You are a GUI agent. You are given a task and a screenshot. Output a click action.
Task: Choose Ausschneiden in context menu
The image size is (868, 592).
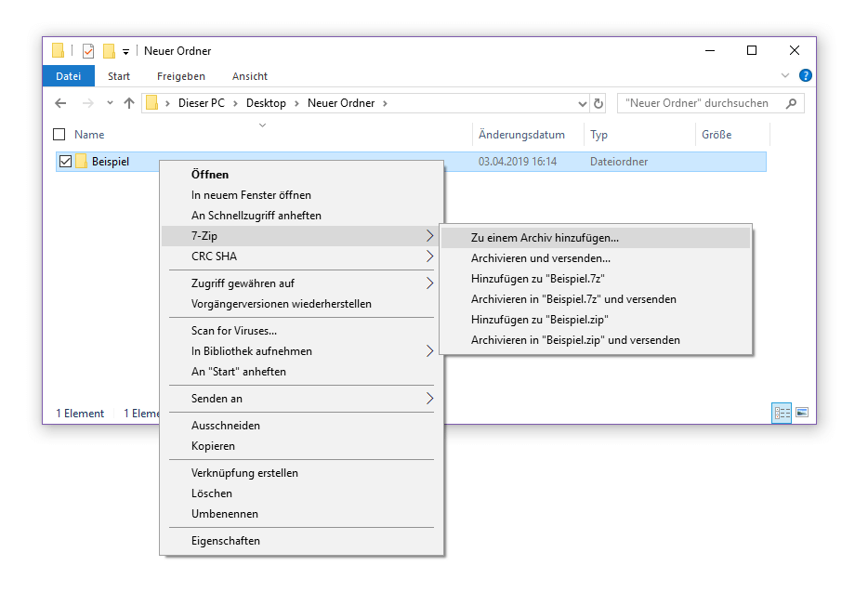tap(302, 426)
